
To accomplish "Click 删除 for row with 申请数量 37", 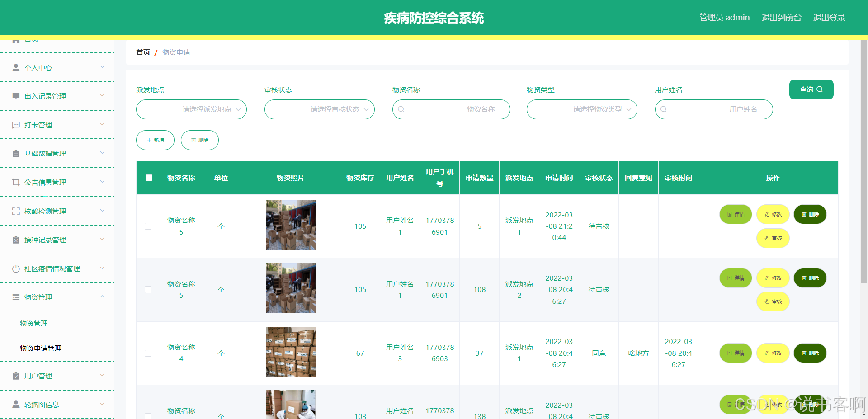I will 810,353.
